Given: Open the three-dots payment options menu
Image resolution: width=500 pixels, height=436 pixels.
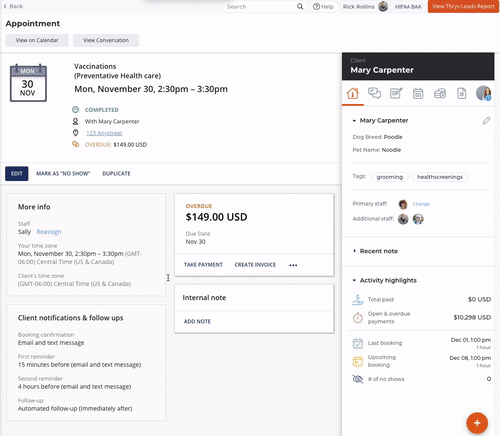Looking at the screenshot, I should click(293, 265).
